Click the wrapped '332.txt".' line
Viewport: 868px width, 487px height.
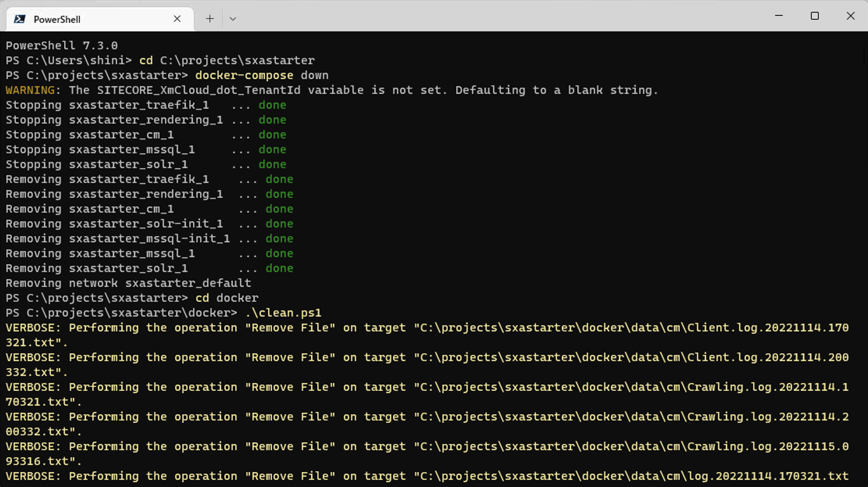pyautogui.click(x=37, y=372)
